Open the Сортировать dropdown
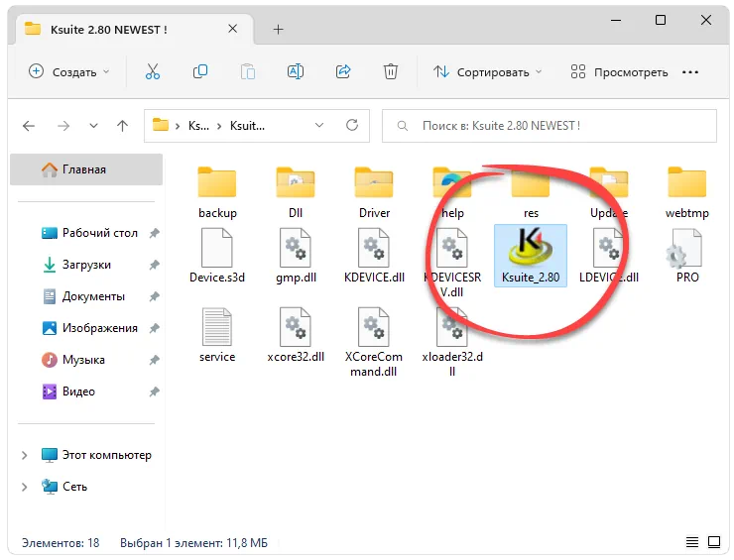 487,72
